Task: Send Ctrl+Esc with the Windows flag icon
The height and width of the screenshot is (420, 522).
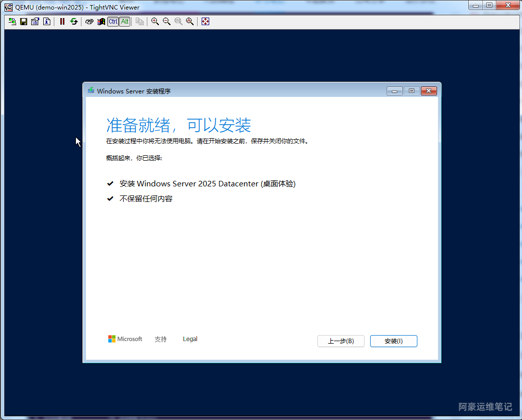Action: (101, 22)
